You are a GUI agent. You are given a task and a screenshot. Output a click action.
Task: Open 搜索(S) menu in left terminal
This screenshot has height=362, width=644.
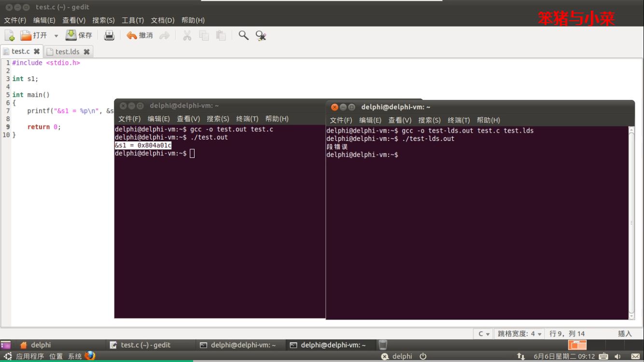218,119
